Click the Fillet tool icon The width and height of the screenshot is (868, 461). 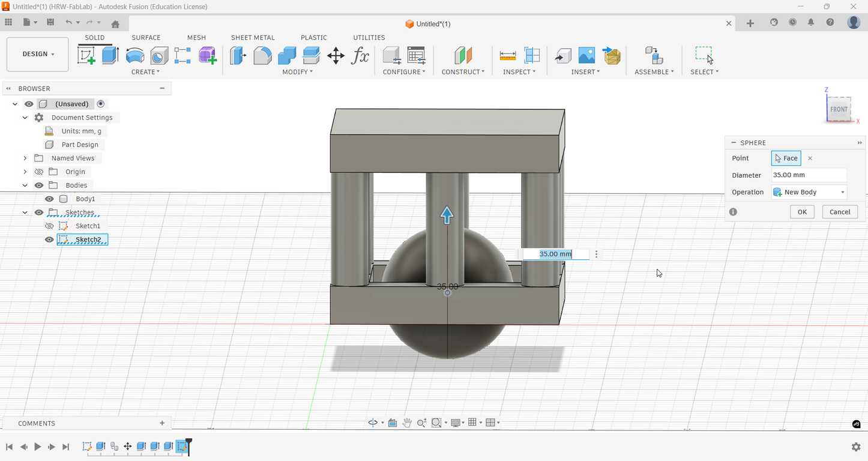point(262,56)
